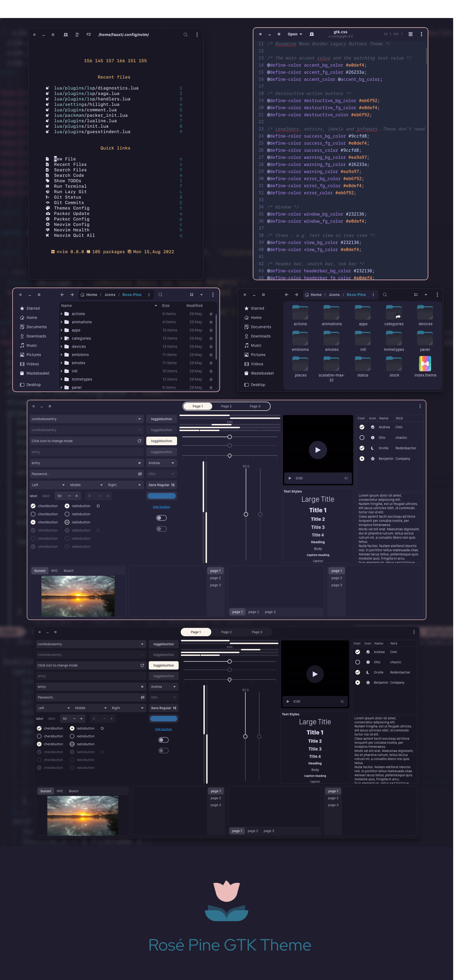Open path options after Rose-Pine in list-view Files window
The image size is (472, 980).
point(149,295)
